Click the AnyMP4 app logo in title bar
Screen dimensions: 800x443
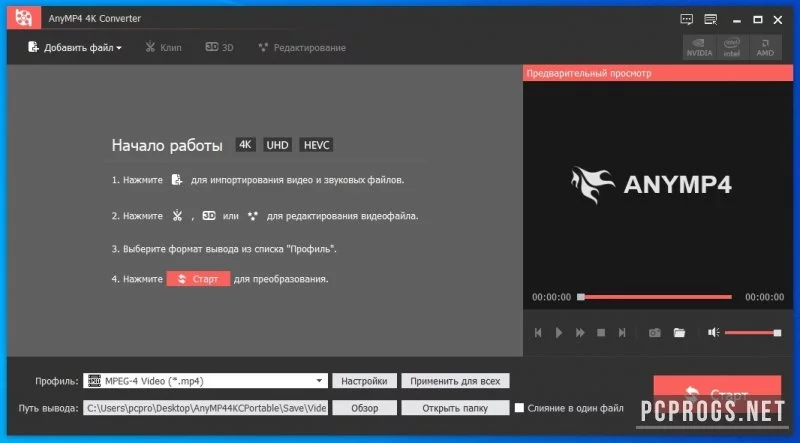coord(23,18)
